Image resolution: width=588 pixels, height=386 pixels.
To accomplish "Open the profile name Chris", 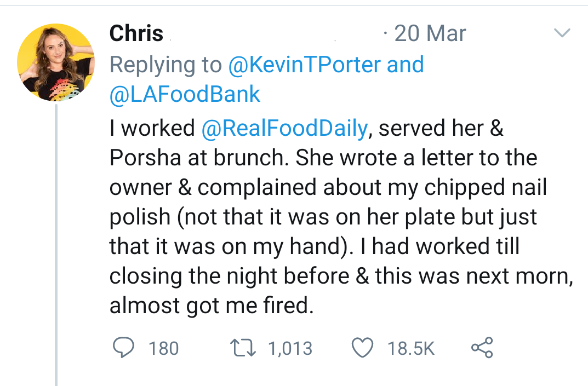I will tap(136, 34).
